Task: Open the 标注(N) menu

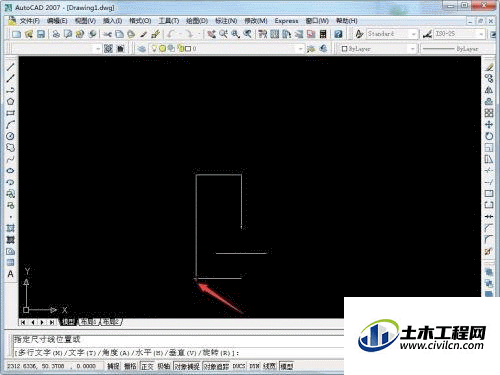Action: pos(226,21)
